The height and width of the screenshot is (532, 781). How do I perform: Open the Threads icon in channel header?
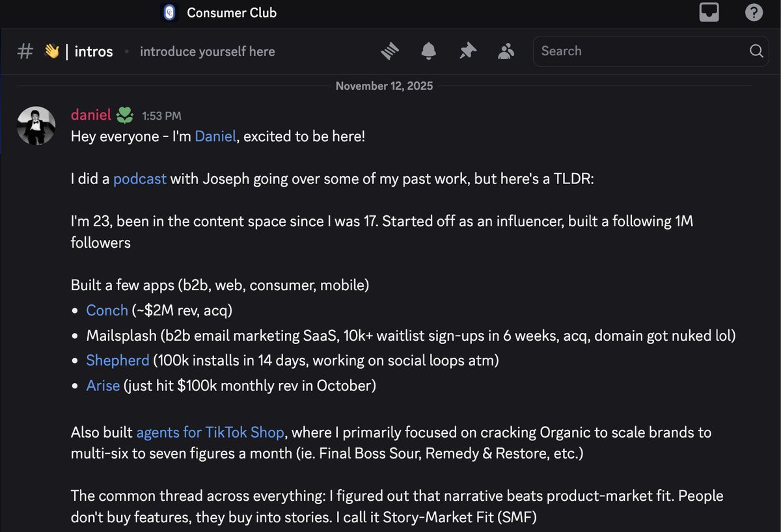point(389,51)
